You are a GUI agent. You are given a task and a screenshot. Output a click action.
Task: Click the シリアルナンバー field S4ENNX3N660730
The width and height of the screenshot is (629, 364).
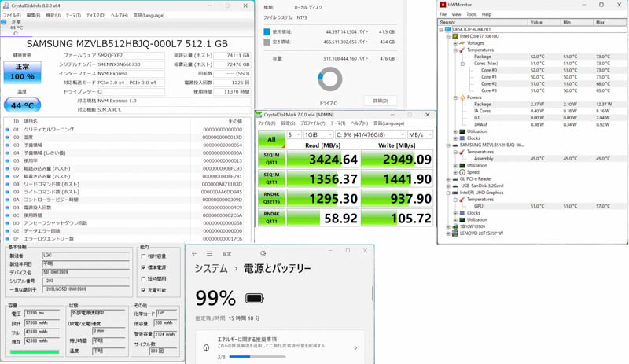pyautogui.click(x=131, y=64)
